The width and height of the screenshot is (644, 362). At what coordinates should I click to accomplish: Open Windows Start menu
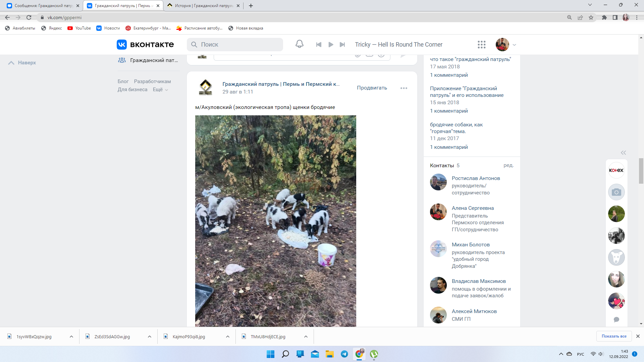tap(270, 354)
